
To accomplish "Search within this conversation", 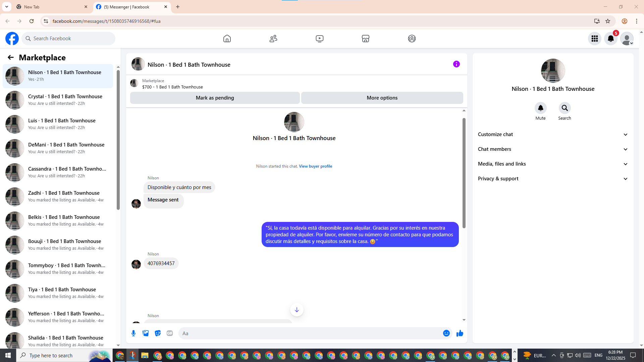I will [565, 108].
